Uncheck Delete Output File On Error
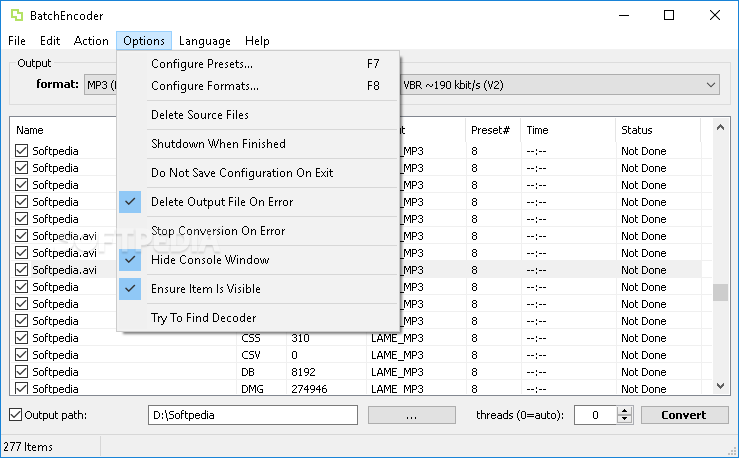Viewport: 739px width, 458px height. point(258,202)
